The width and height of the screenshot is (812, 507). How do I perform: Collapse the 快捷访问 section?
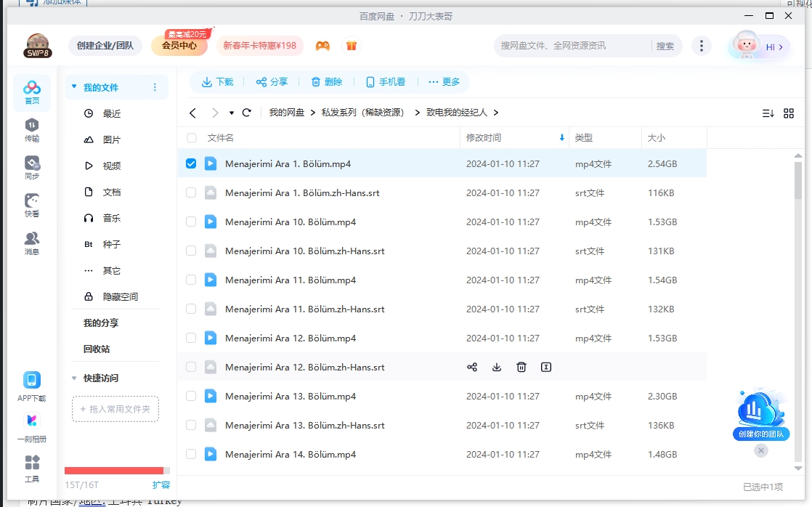click(x=75, y=378)
